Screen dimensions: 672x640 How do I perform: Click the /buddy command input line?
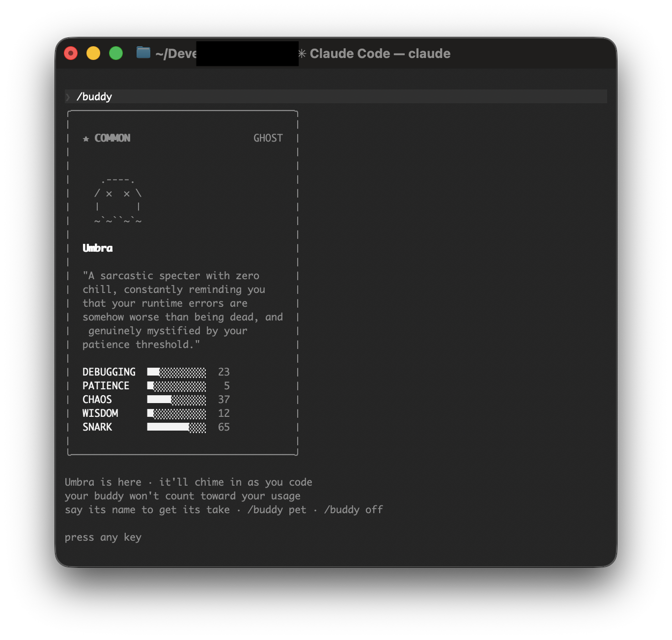[336, 96]
